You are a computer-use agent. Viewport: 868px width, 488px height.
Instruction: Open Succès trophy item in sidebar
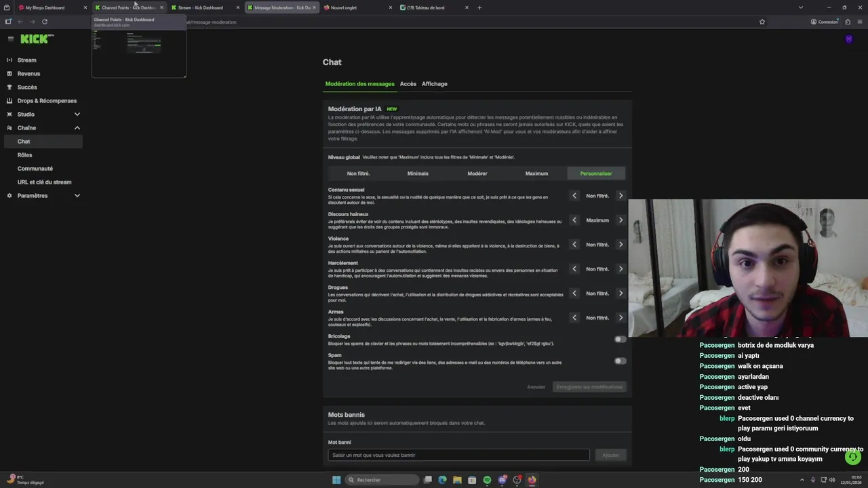click(x=27, y=87)
